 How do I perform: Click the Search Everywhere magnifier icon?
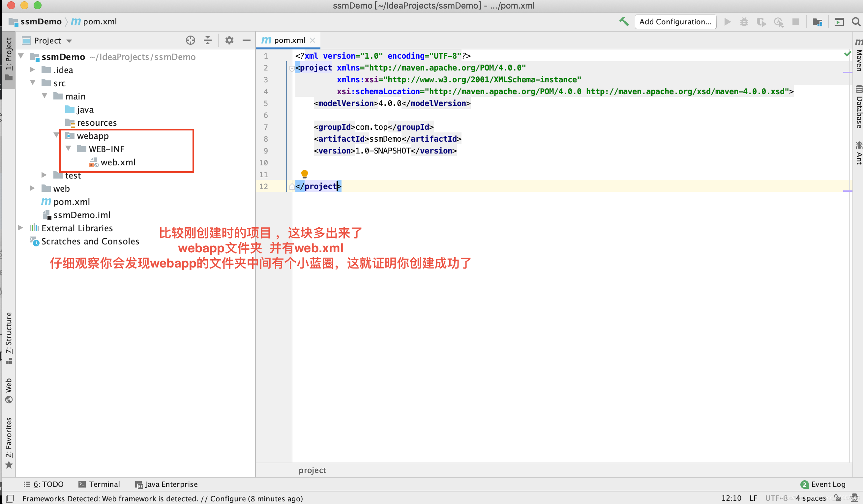(856, 22)
